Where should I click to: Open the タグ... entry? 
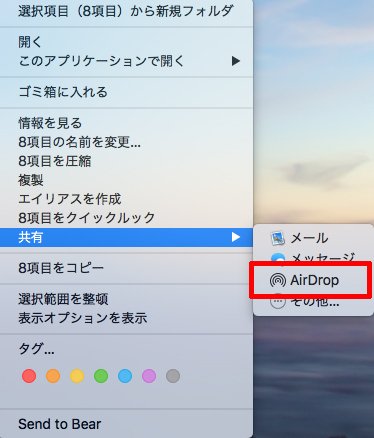(126, 349)
